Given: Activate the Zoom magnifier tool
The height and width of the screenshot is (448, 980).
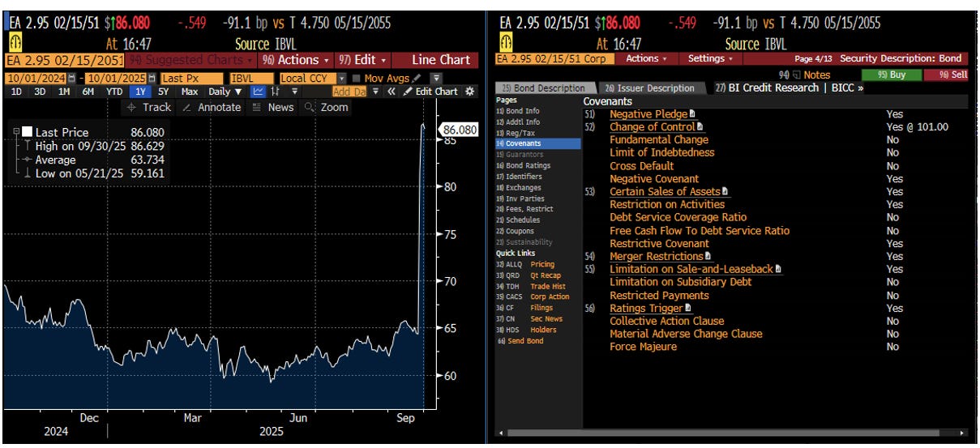Looking at the screenshot, I should point(327,107).
